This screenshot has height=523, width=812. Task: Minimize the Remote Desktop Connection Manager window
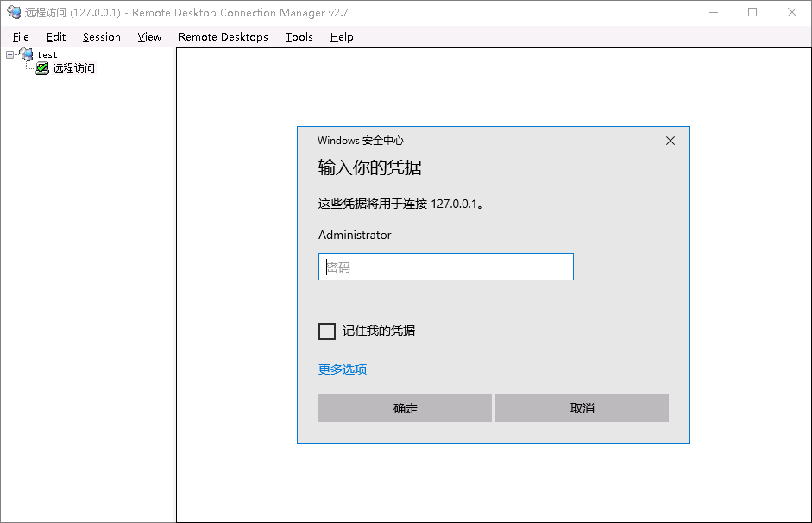(714, 12)
